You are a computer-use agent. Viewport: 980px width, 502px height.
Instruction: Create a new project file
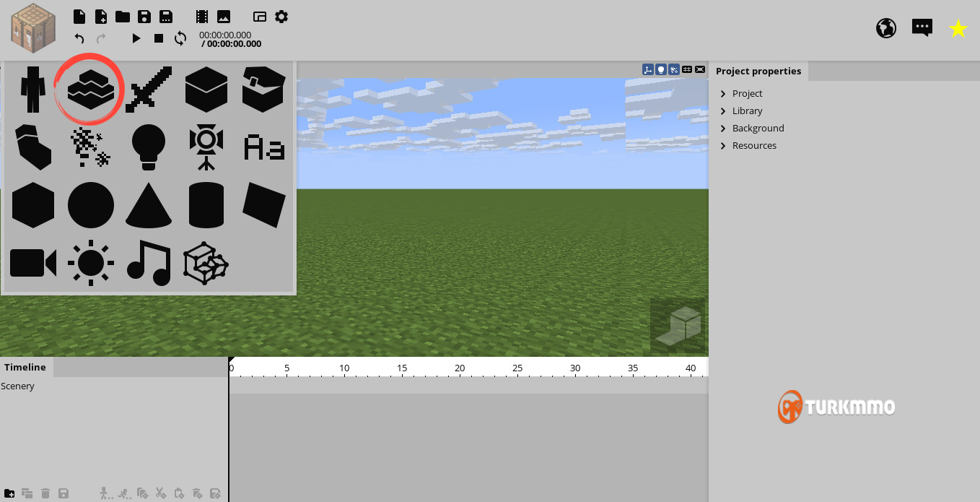click(x=79, y=16)
